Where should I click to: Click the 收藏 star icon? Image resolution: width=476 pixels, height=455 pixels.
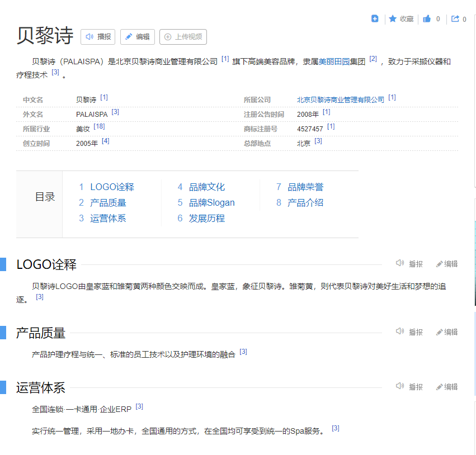393,19
